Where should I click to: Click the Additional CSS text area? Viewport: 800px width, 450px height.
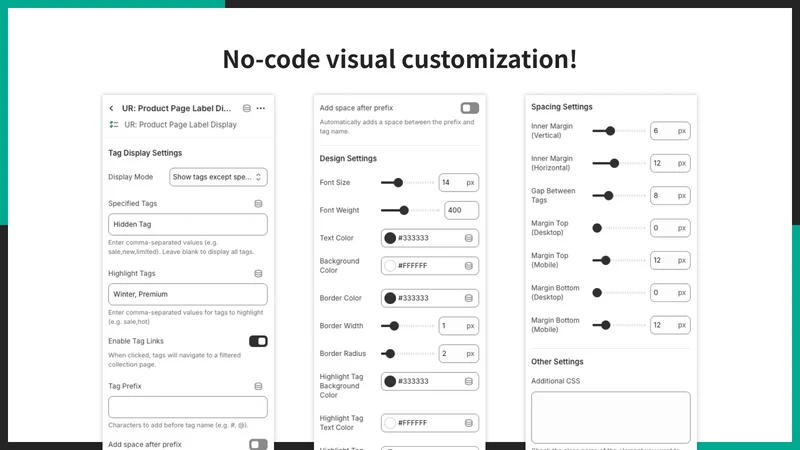[611, 417]
